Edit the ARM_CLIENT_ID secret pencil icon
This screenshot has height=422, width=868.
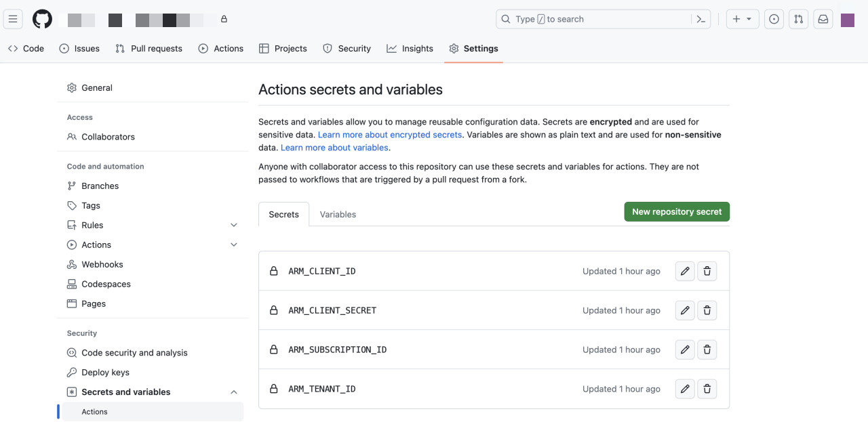tap(684, 271)
